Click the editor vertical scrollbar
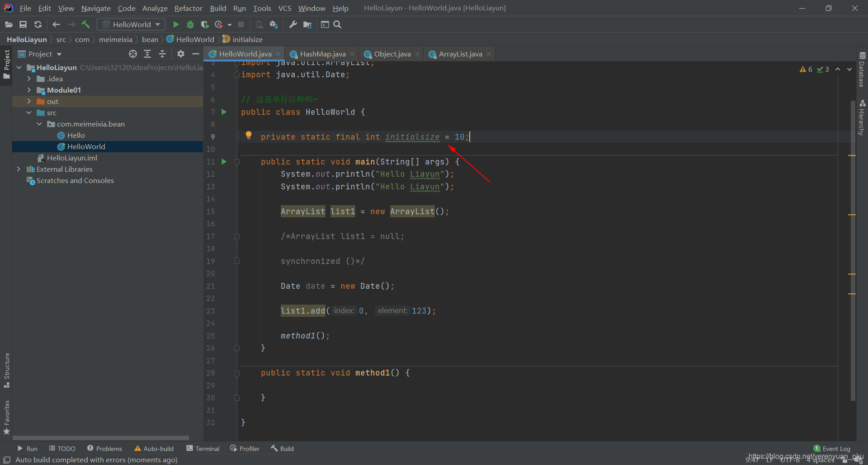 pyautogui.click(x=853, y=251)
